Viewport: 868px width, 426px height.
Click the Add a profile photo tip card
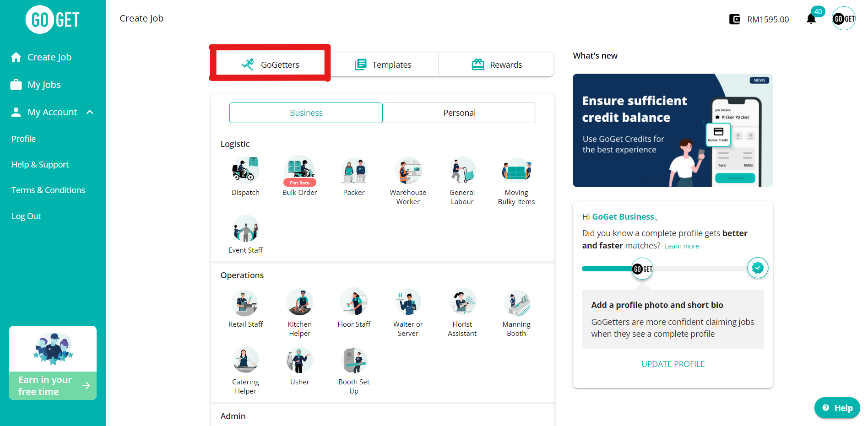pyautogui.click(x=673, y=319)
